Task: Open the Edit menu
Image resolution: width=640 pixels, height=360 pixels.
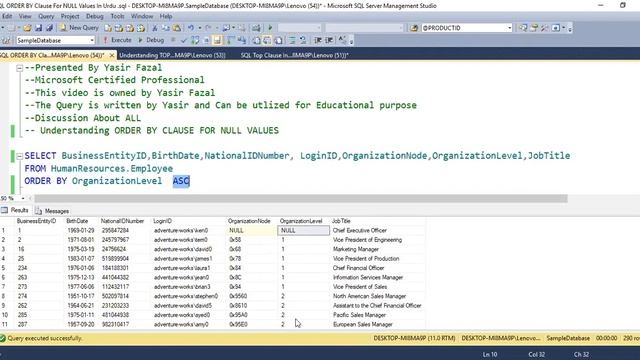Action: [7, 16]
